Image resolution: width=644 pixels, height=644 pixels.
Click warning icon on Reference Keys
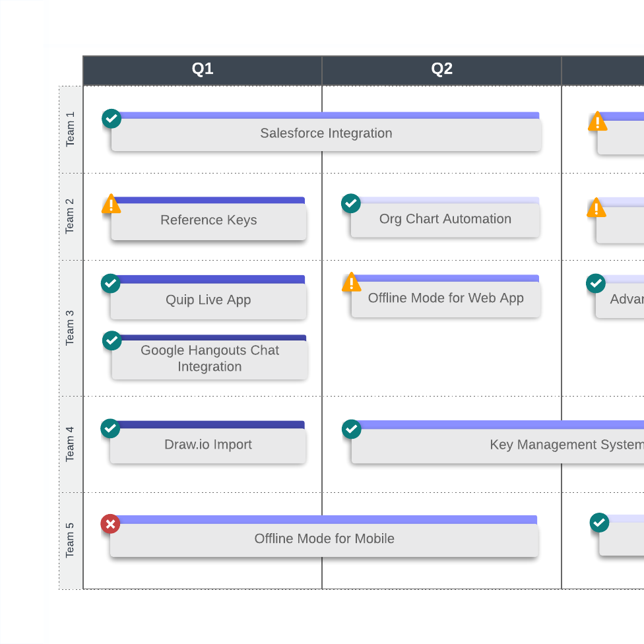point(111,205)
